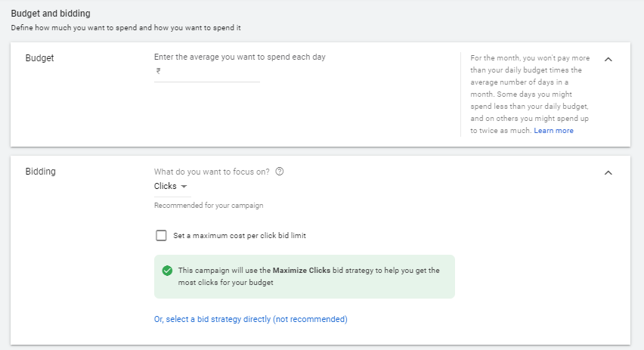The height and width of the screenshot is (350, 644).
Task: Click the Budget section title
Action: (x=39, y=57)
